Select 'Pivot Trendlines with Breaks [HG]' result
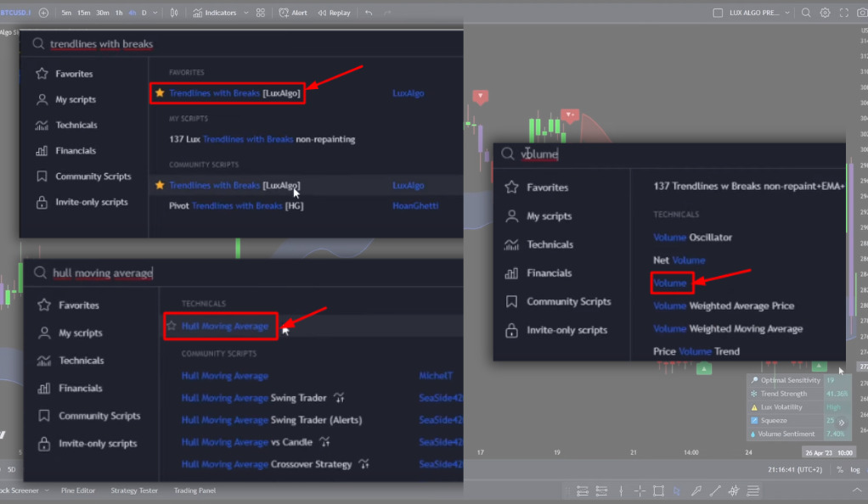 click(236, 206)
